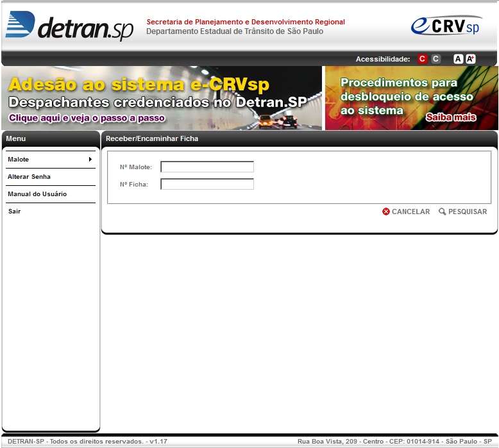
Task: Click the CANCELAR button
Action: pyautogui.click(x=406, y=212)
